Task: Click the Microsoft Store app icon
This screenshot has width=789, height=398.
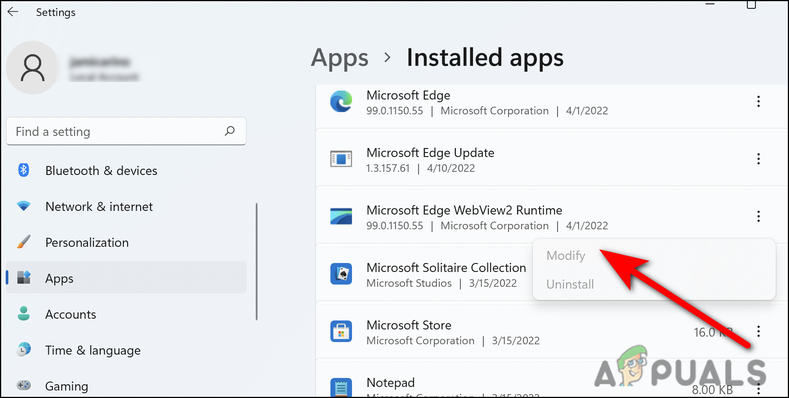Action: (x=341, y=332)
